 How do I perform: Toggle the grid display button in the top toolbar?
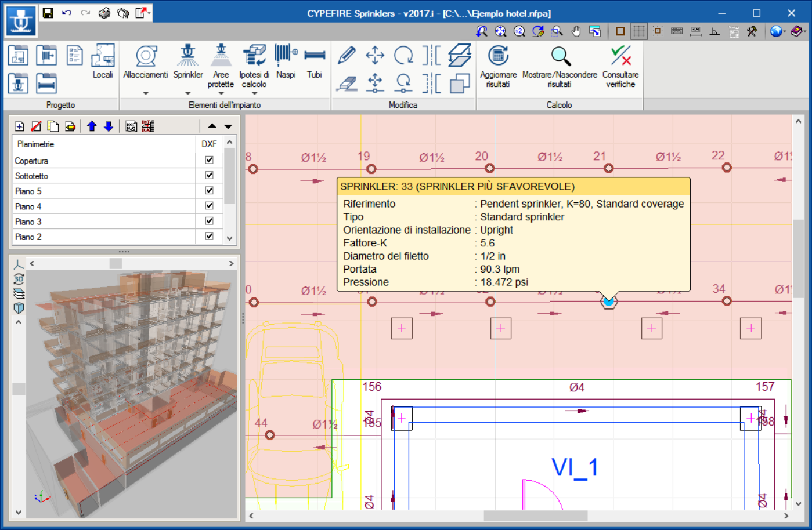click(639, 31)
